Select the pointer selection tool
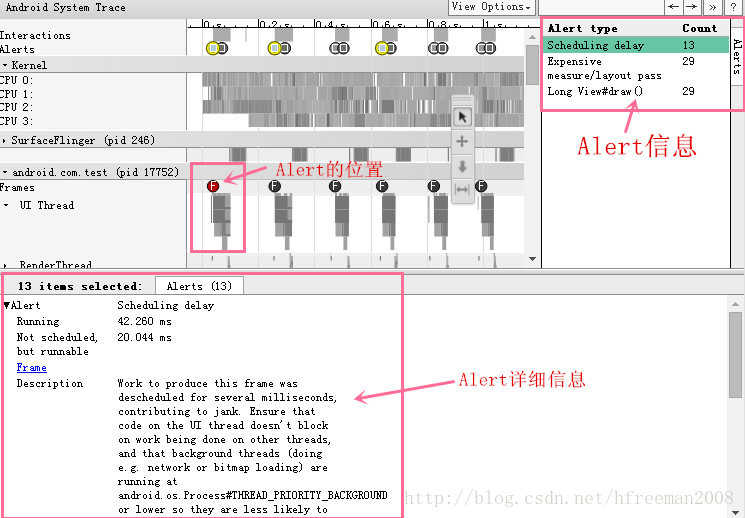745x518 pixels. [x=462, y=116]
